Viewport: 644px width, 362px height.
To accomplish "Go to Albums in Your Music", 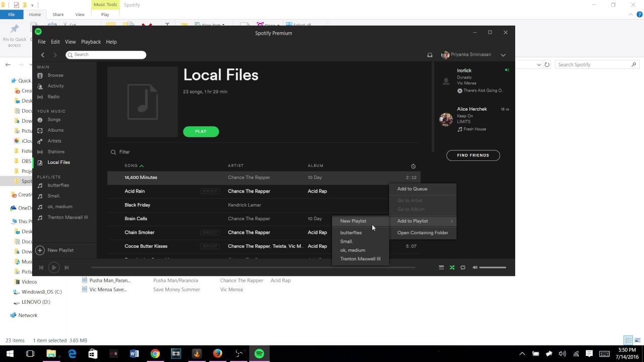I will pos(55,130).
